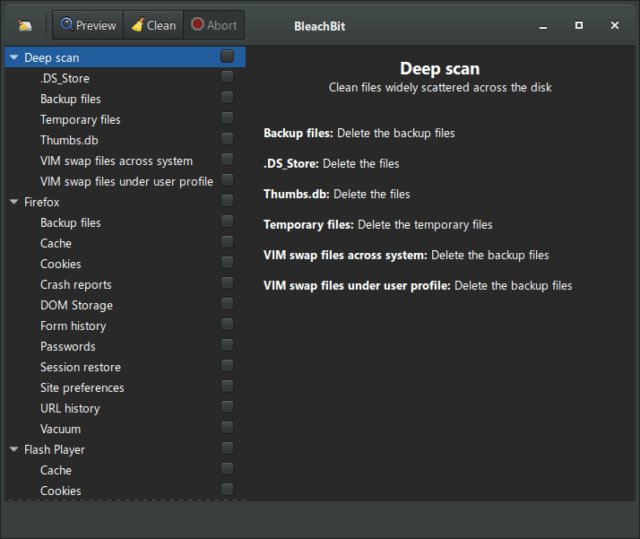Select the Session restore tree item
This screenshot has height=539, width=640.
click(x=125, y=367)
